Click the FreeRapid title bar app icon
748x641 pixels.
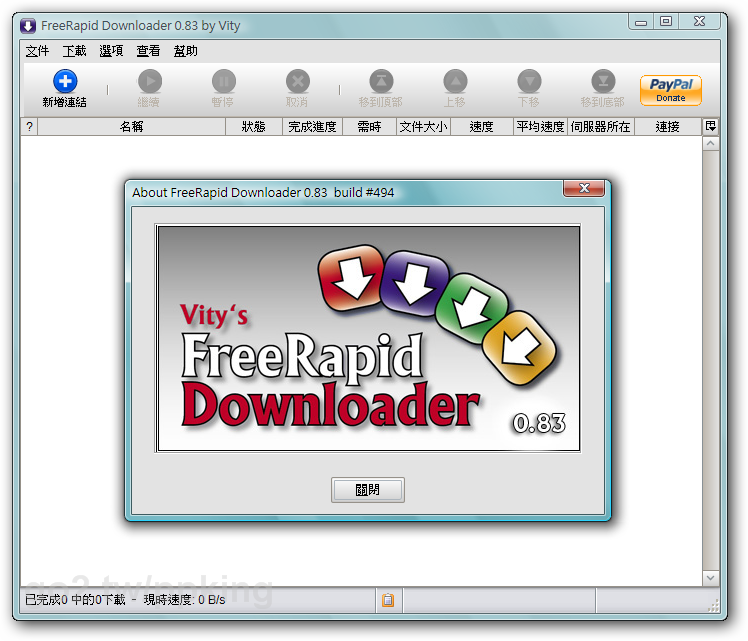pyautogui.click(x=28, y=26)
